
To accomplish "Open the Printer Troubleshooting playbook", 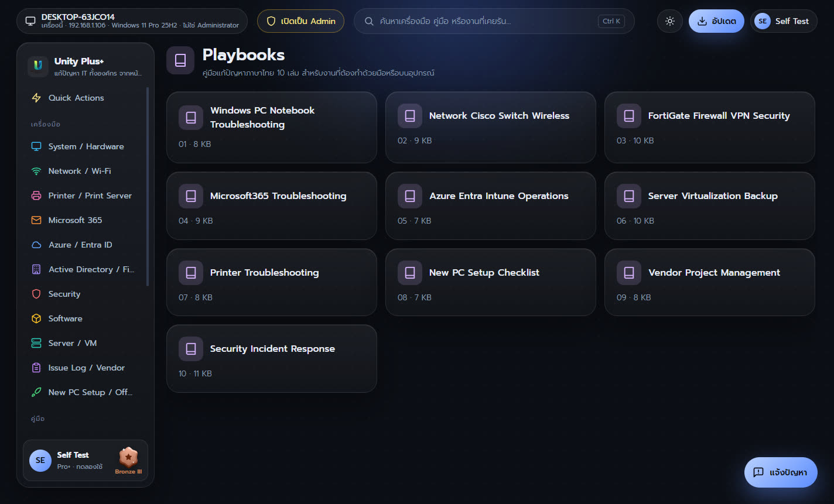I will click(x=272, y=282).
